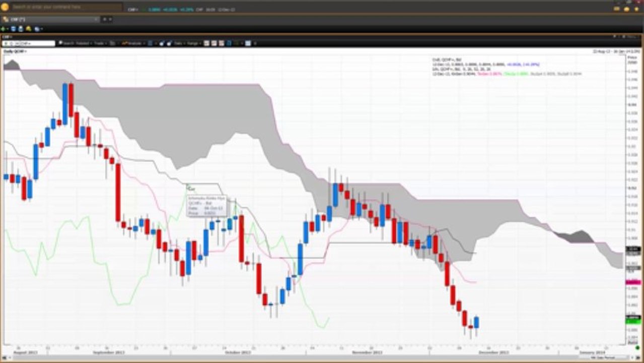Click the second icon right of Range
Viewport: 644px width, 363px height.
214,43
